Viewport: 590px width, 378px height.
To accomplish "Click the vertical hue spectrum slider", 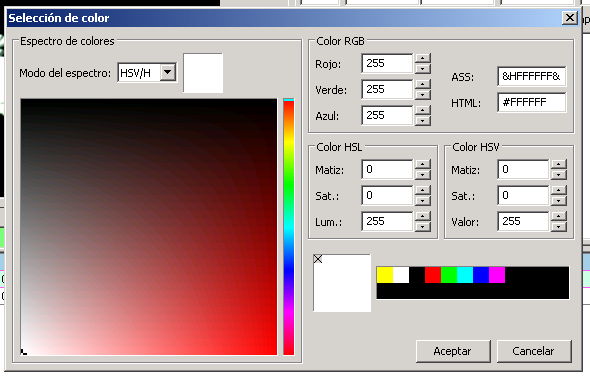I will tap(289, 227).
